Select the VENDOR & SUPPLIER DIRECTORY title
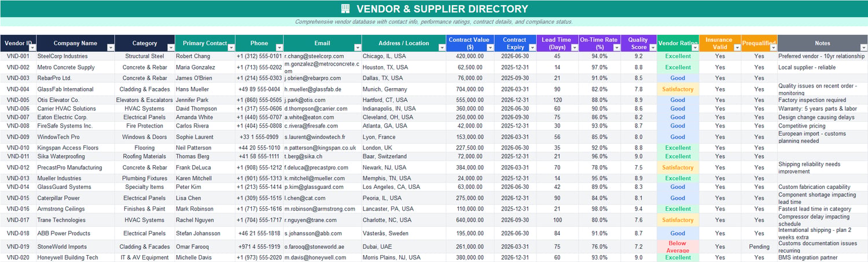Screen dimensions: 868x262 [x=442, y=9]
